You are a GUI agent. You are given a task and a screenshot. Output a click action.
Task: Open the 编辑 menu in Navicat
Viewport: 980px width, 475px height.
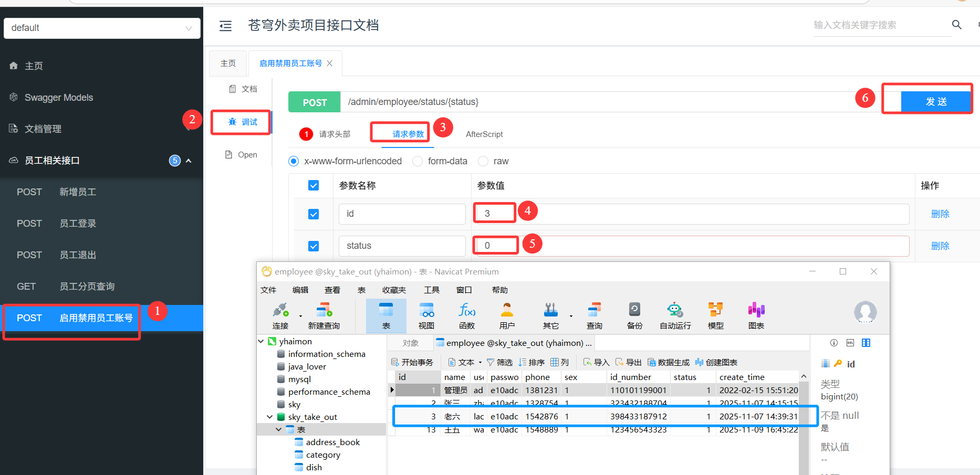point(300,290)
